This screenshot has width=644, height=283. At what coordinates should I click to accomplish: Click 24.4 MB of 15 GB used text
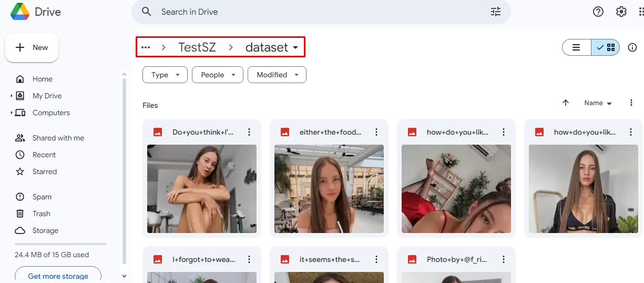(x=52, y=255)
